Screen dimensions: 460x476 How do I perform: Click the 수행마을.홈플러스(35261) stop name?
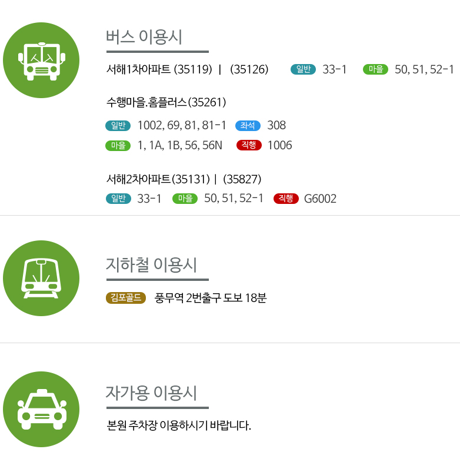pyautogui.click(x=166, y=102)
